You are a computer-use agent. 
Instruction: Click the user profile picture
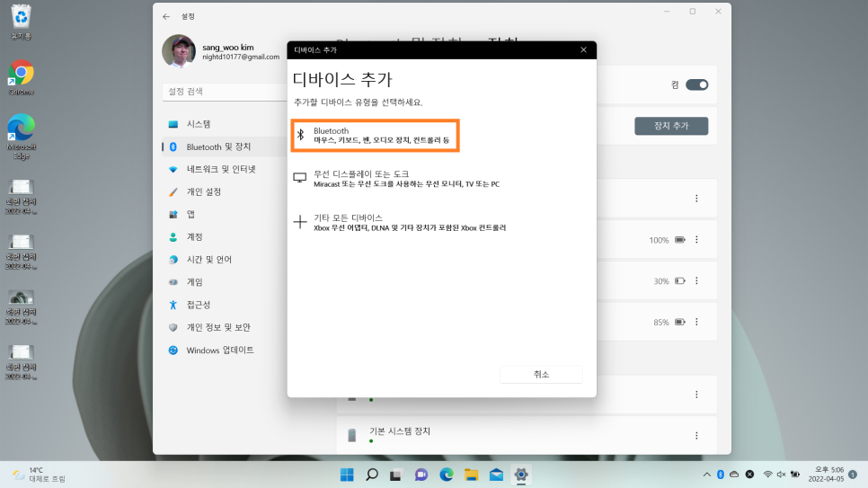(179, 51)
